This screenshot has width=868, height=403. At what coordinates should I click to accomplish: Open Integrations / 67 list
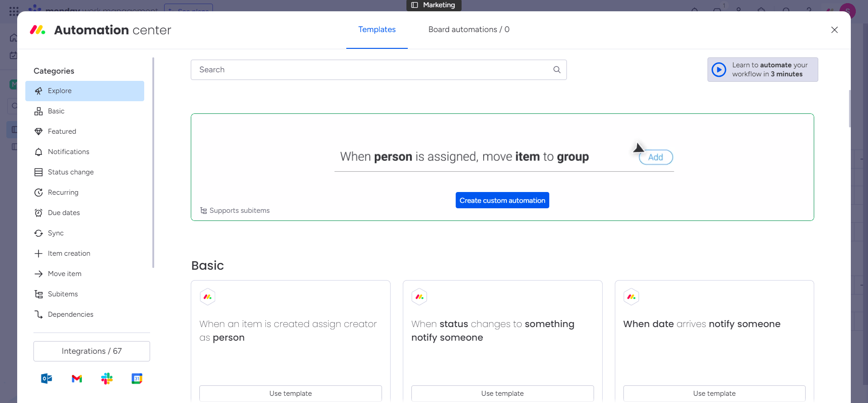92,351
